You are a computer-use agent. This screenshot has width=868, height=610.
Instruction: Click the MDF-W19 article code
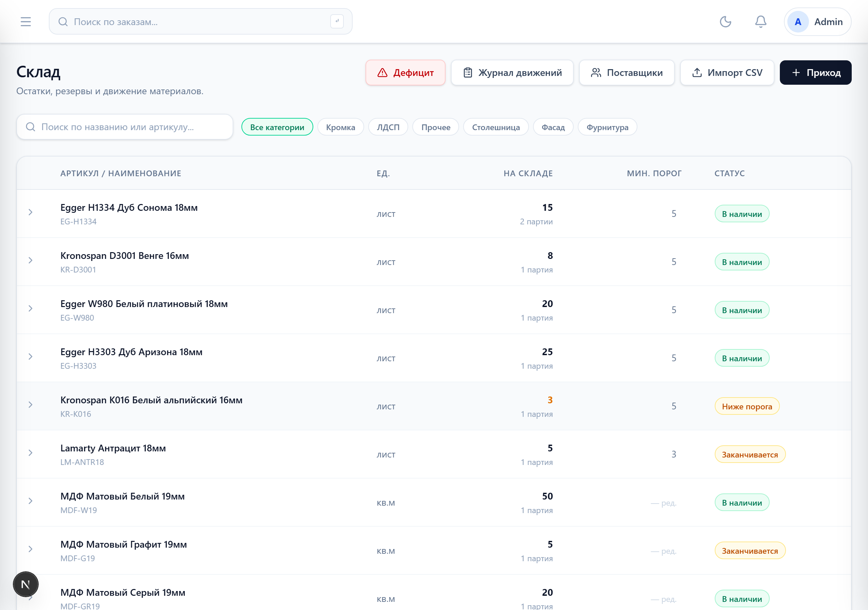(79, 510)
